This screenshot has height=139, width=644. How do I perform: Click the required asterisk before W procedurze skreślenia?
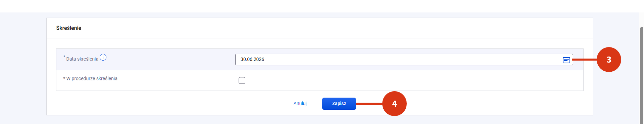[64, 78]
